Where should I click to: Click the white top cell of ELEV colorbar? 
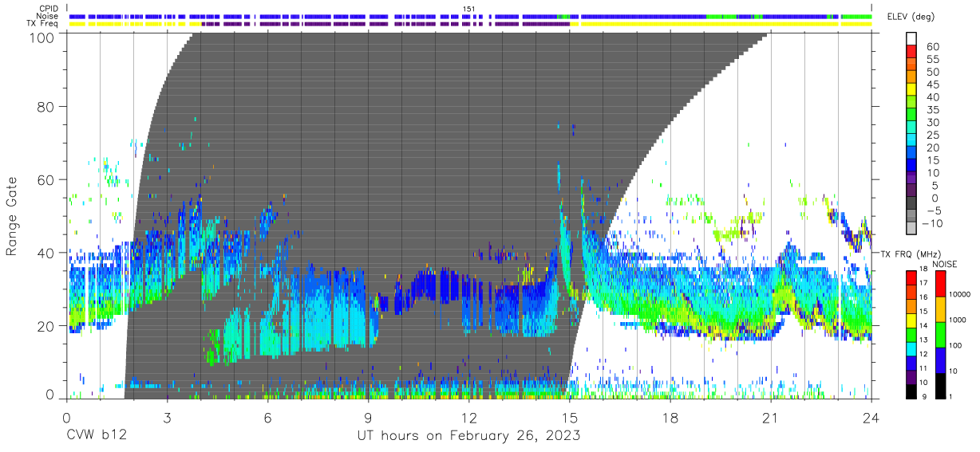(911, 37)
